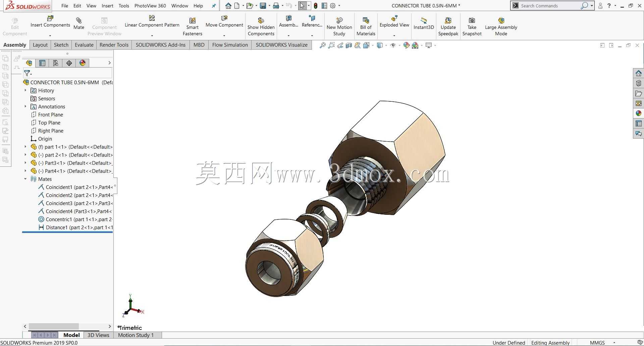This screenshot has height=346, width=644.
Task: Open File Explorer in task pane
Action: coord(638,93)
